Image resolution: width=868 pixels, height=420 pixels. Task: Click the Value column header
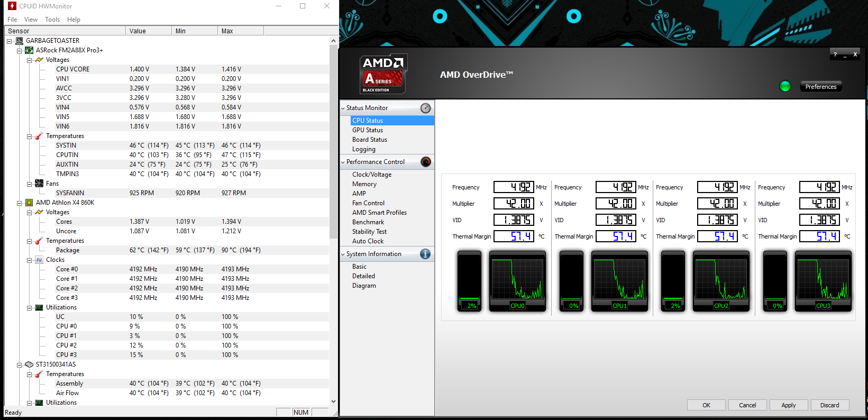tap(149, 31)
